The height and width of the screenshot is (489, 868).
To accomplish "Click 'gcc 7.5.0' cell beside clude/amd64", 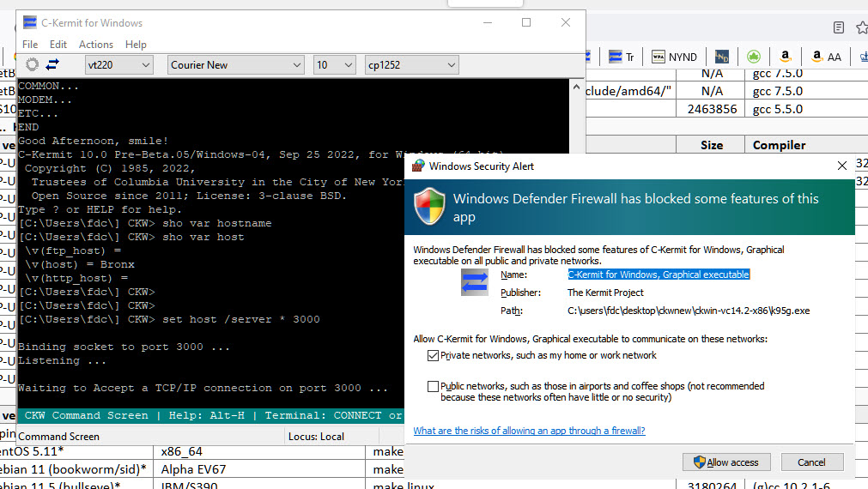I will click(x=778, y=91).
